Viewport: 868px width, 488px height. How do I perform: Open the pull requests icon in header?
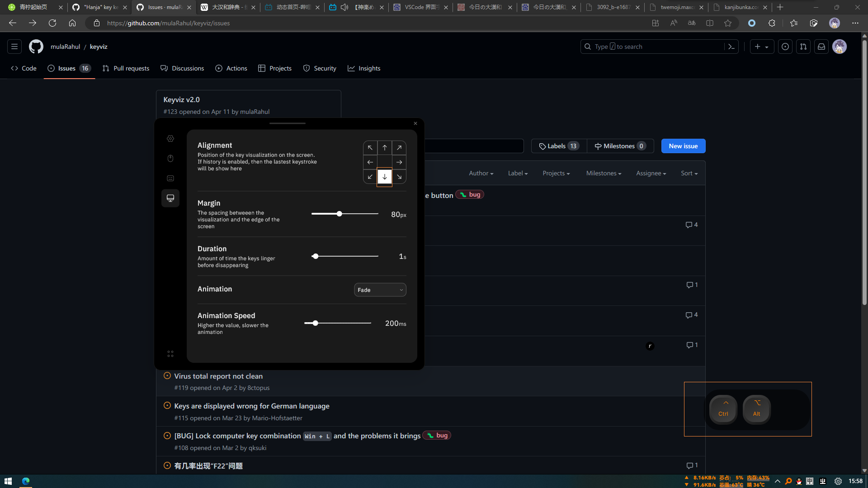pyautogui.click(x=803, y=46)
